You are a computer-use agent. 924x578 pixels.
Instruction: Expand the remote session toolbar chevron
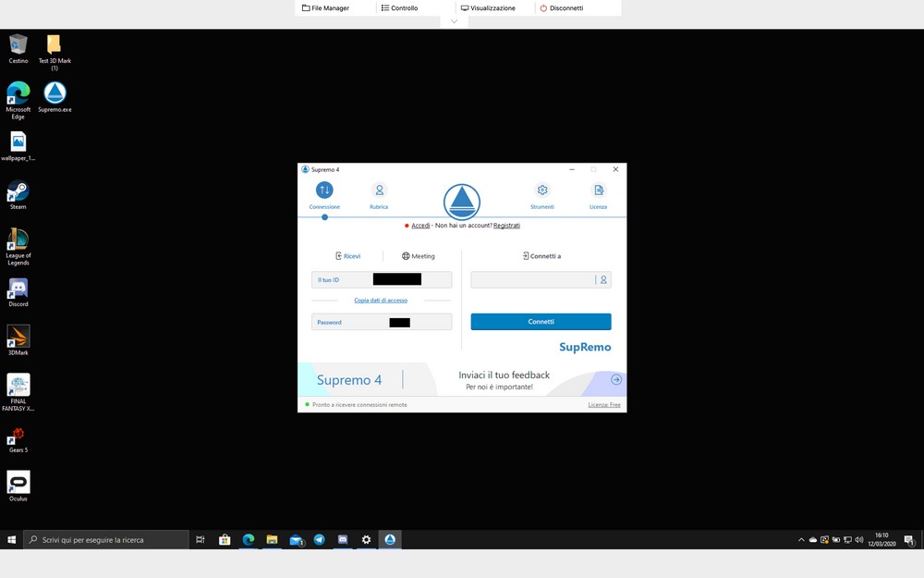coord(454,22)
